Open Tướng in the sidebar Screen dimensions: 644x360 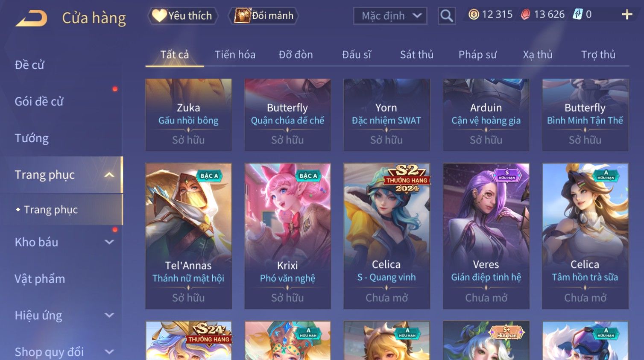tap(32, 138)
